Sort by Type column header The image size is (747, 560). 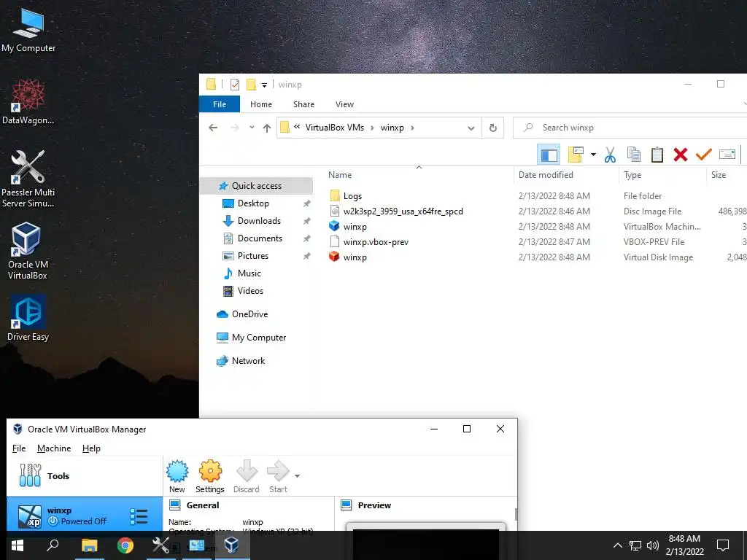pos(662,175)
